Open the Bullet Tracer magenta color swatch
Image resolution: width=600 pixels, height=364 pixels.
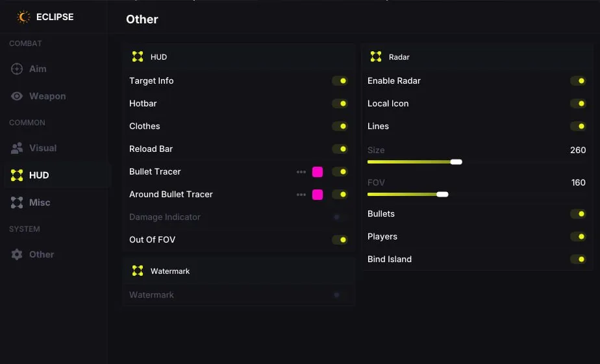(x=318, y=172)
